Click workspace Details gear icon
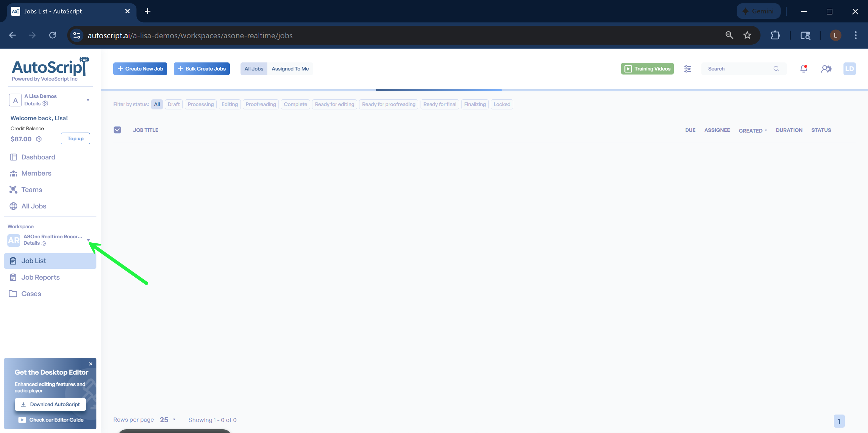868x433 pixels. tap(44, 243)
